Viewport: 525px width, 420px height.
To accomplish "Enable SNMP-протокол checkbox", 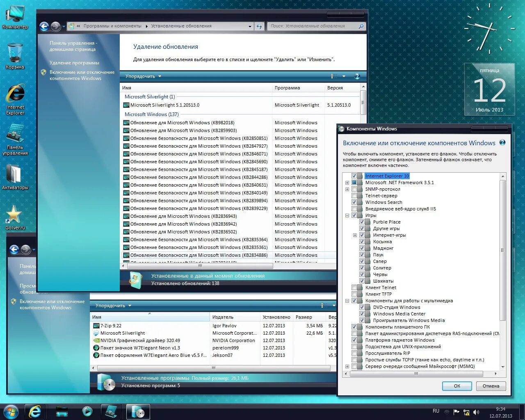I will [x=354, y=189].
